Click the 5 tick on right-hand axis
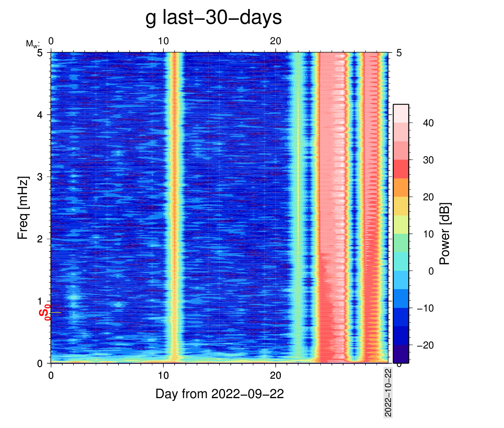This screenshot has width=504, height=428. (399, 53)
